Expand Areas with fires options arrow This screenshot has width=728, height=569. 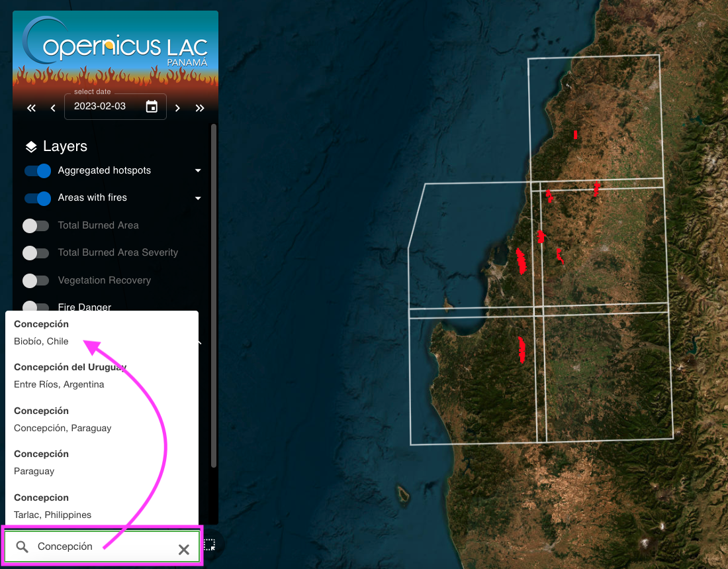pos(198,198)
